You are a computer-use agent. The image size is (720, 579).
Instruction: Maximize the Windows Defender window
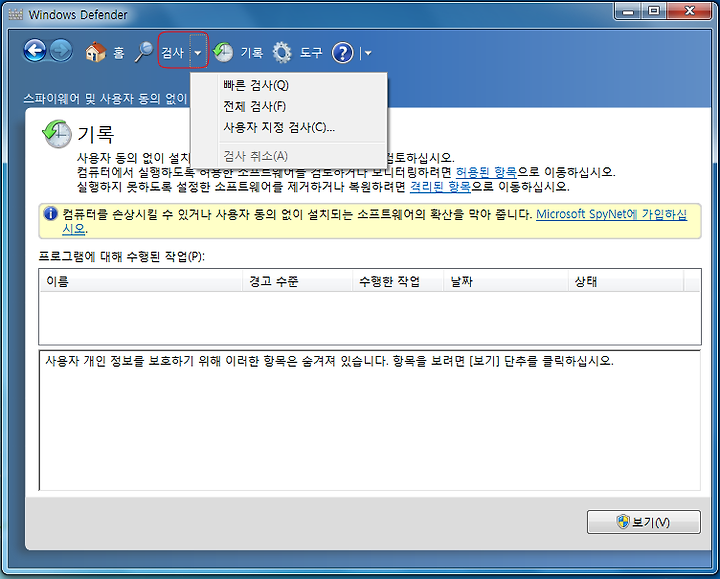coord(654,11)
